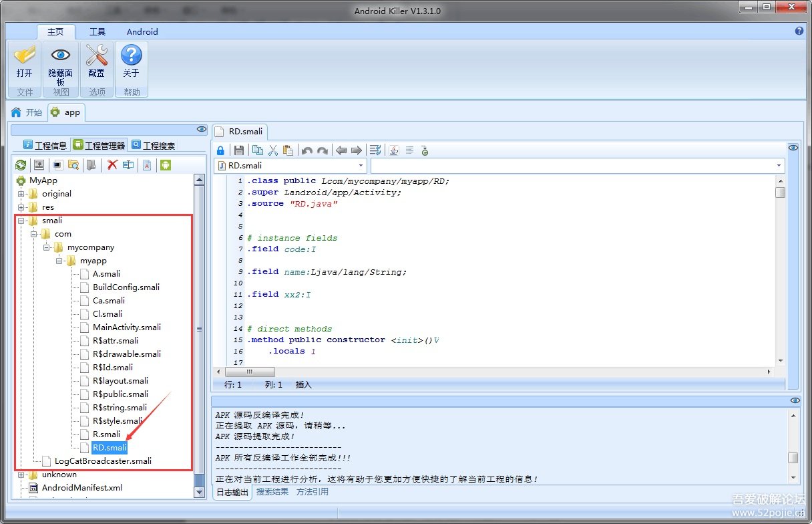This screenshot has height=524, width=812.
Task: Click the Java cup icon
Action: click(x=394, y=150)
